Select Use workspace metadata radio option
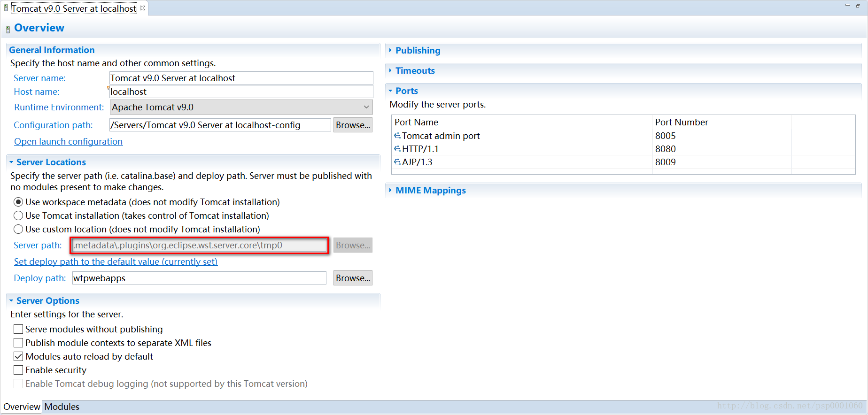Screen dimensions: 868x415 (x=18, y=202)
